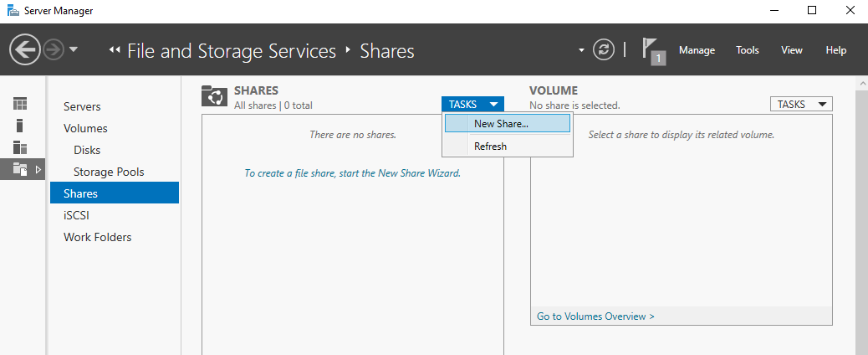The image size is (868, 355).
Task: Click the forward navigation arrow
Action: pyautogui.click(x=54, y=50)
